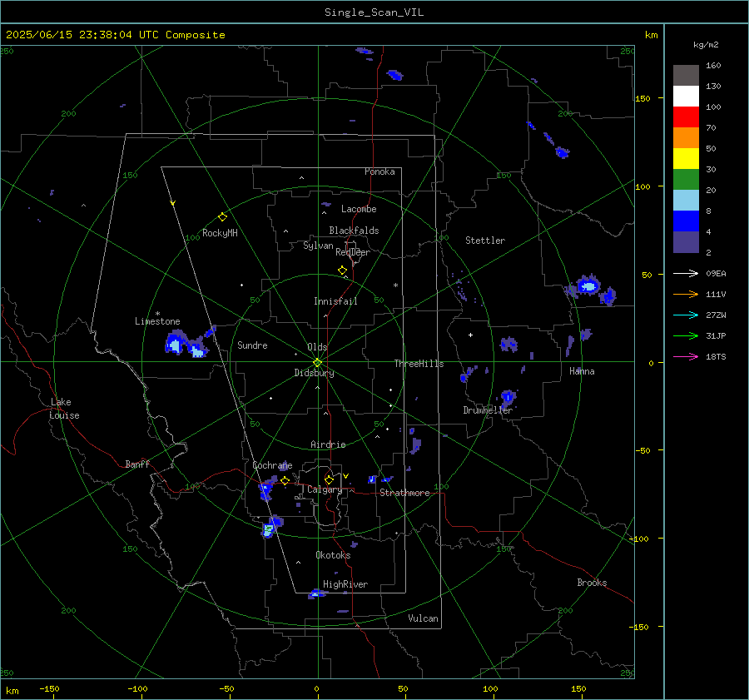Select the Calgary city label
The height and width of the screenshot is (700, 749).
point(325,489)
